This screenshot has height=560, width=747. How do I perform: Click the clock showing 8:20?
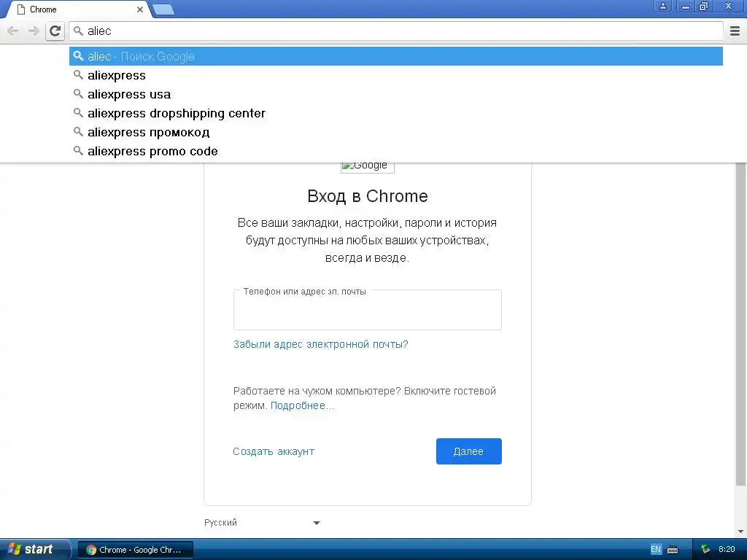point(727,550)
